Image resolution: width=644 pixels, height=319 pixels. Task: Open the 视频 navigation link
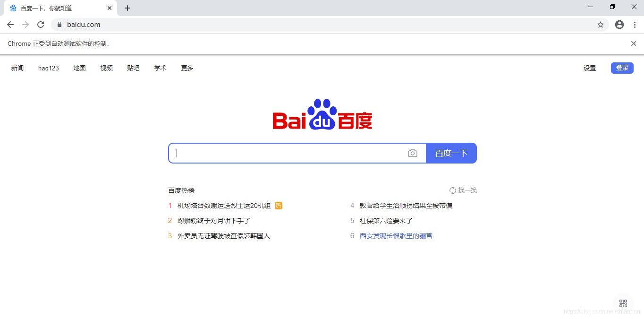coord(107,68)
